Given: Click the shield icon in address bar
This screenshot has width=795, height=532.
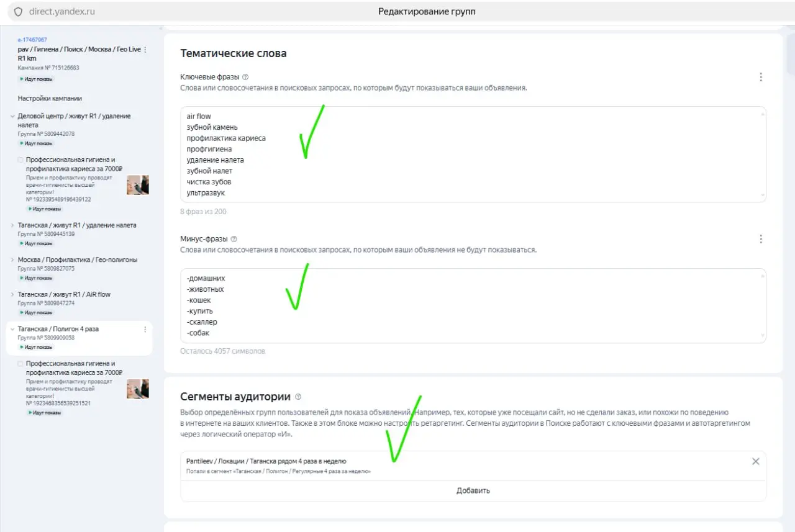Looking at the screenshot, I should (18, 12).
